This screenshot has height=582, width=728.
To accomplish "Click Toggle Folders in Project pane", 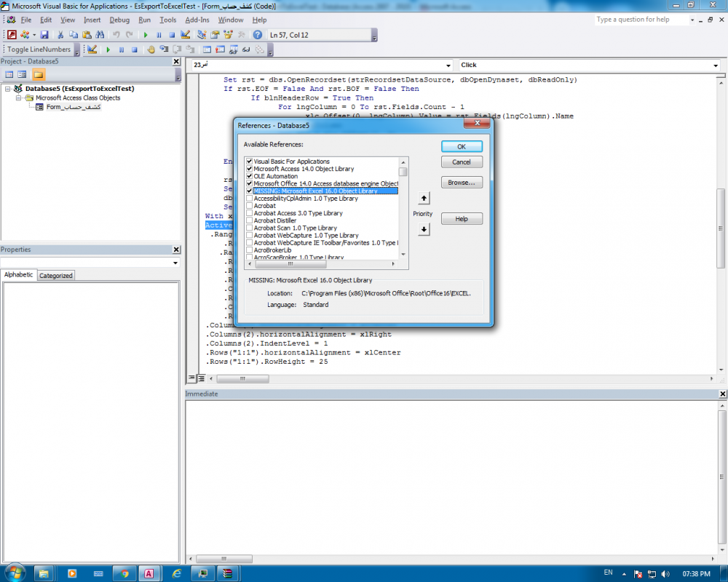I will pos(39,74).
